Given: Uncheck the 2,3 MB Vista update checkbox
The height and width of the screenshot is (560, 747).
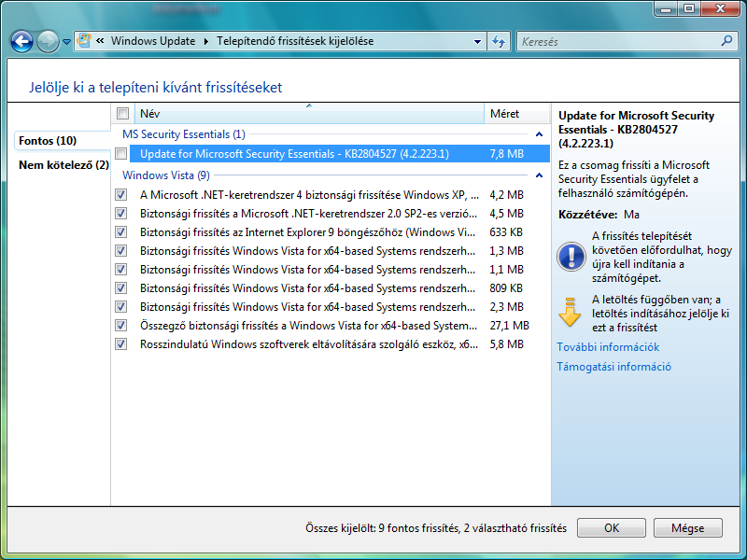Looking at the screenshot, I should point(121,306).
